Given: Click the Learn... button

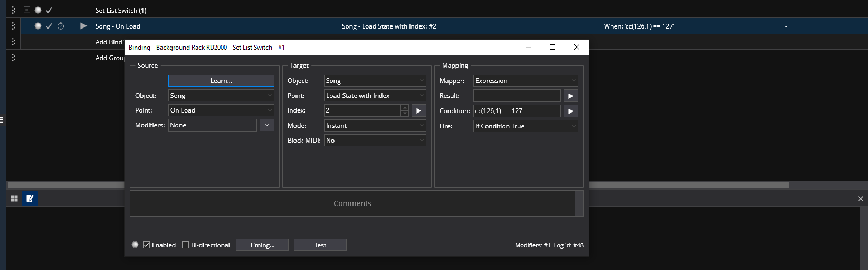Looking at the screenshot, I should [x=221, y=81].
